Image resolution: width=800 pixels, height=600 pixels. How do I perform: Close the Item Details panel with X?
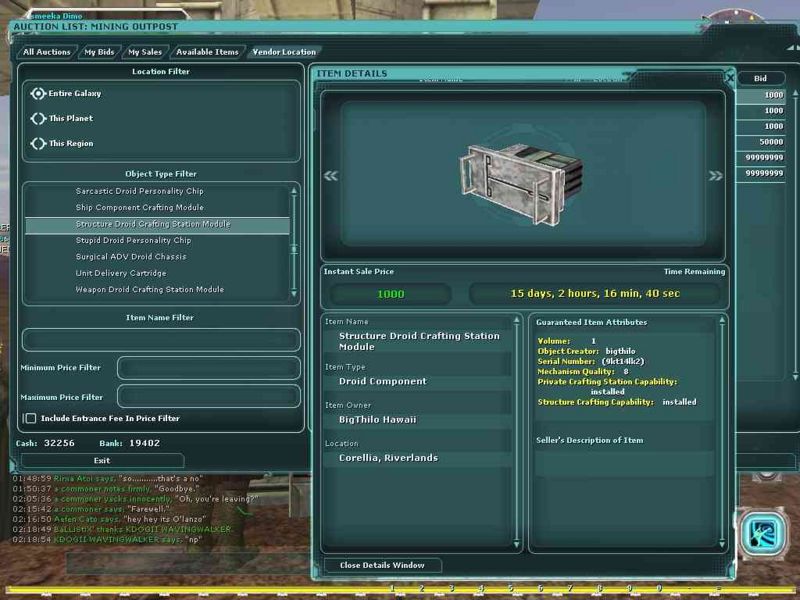[x=730, y=78]
